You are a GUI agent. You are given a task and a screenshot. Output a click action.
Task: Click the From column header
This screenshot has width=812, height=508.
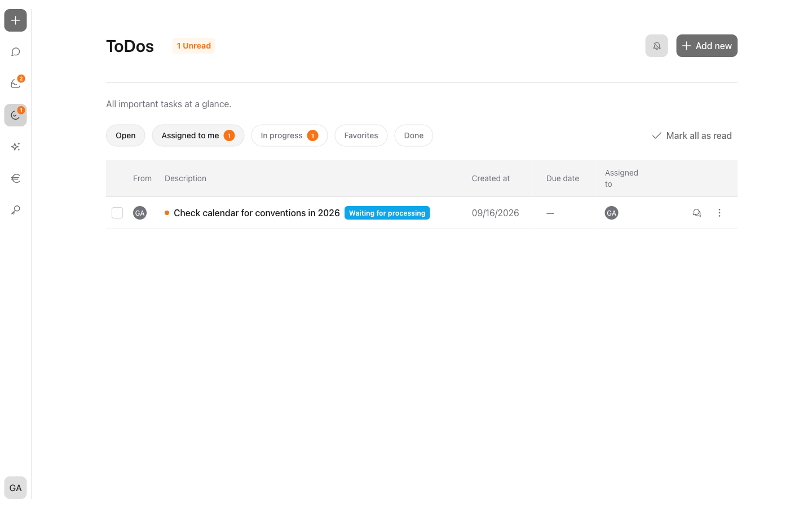pyautogui.click(x=142, y=178)
